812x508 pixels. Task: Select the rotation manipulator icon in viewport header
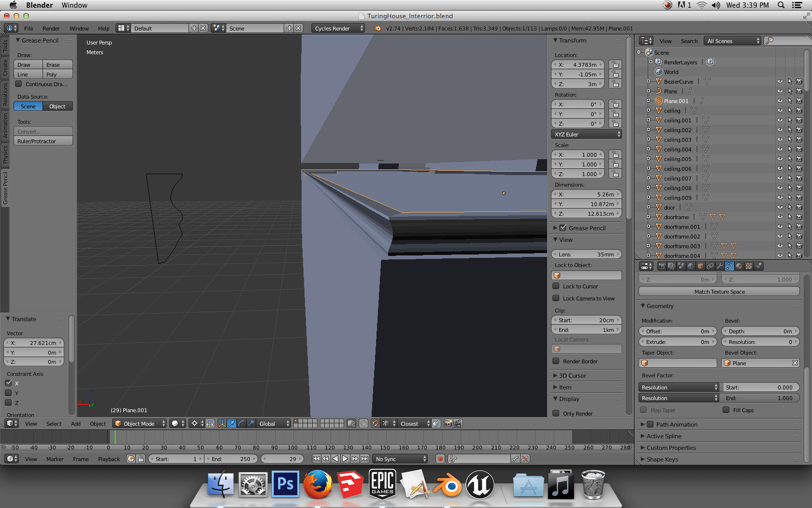pos(241,423)
